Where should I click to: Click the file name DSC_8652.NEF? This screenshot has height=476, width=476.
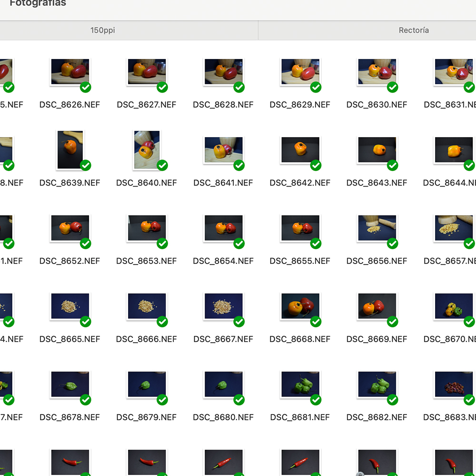(x=70, y=261)
